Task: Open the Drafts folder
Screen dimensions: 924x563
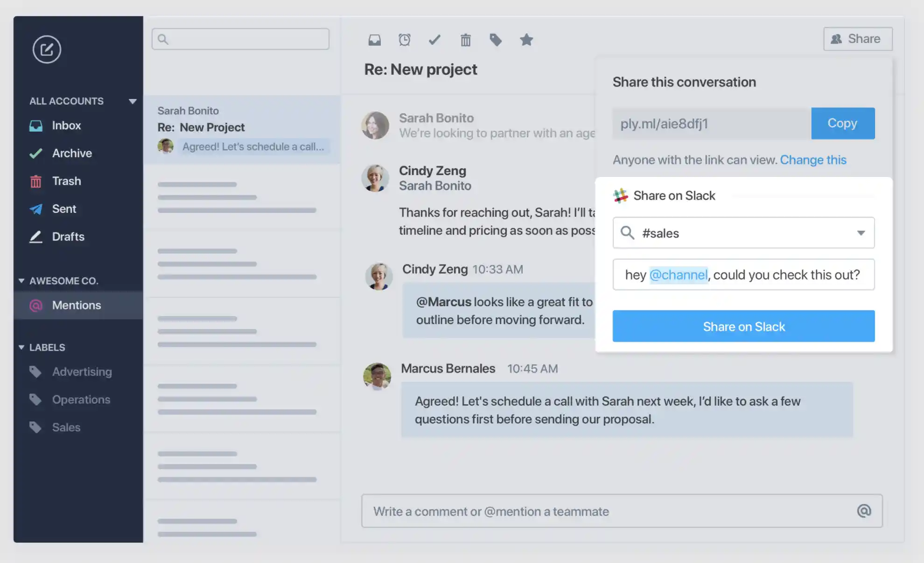Action: [68, 237]
